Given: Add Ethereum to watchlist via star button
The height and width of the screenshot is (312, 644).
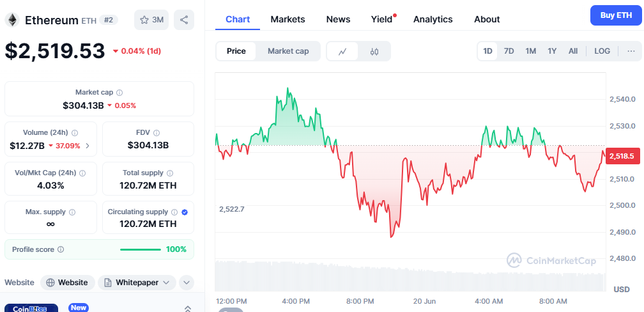Looking at the screenshot, I should 151,20.
